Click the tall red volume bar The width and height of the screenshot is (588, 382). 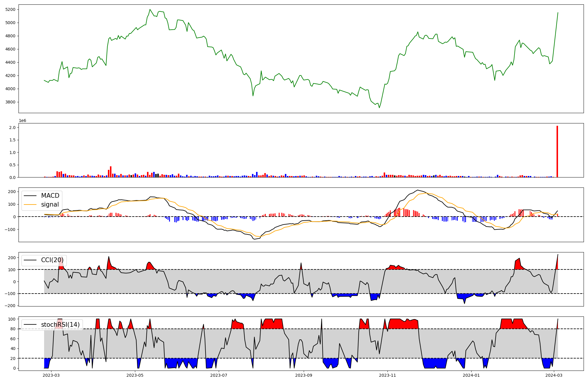[557, 151]
